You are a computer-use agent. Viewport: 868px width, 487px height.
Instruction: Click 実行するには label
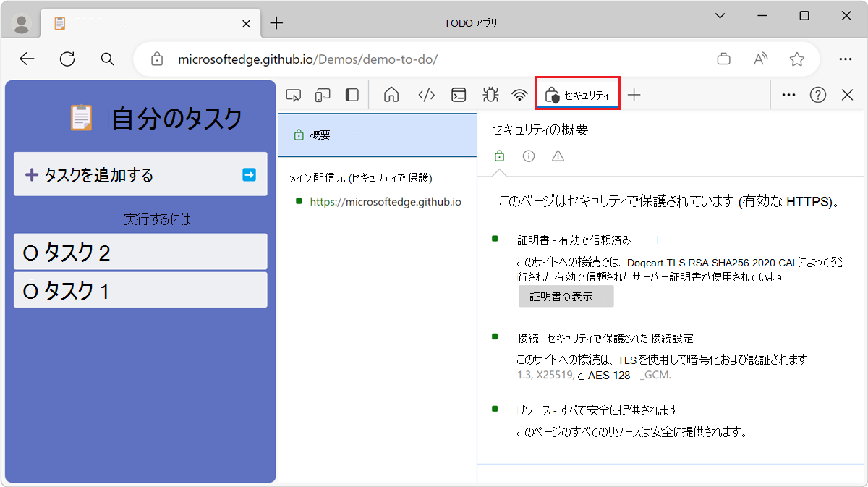[x=157, y=219]
